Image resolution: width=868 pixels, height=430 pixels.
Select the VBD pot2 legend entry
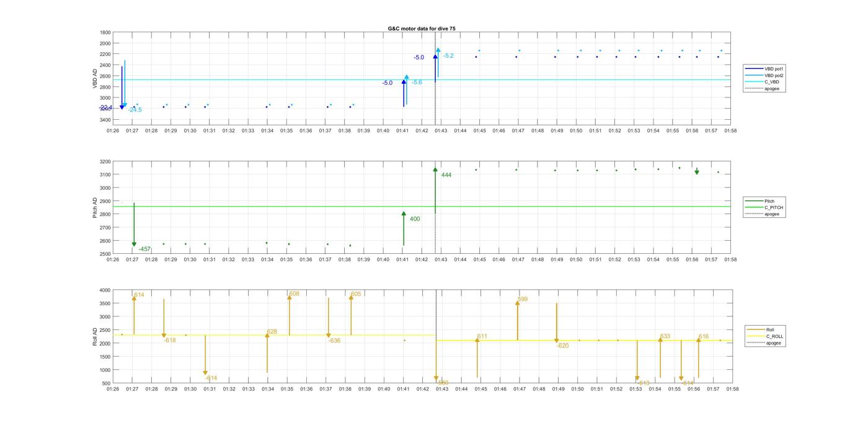coord(765,75)
